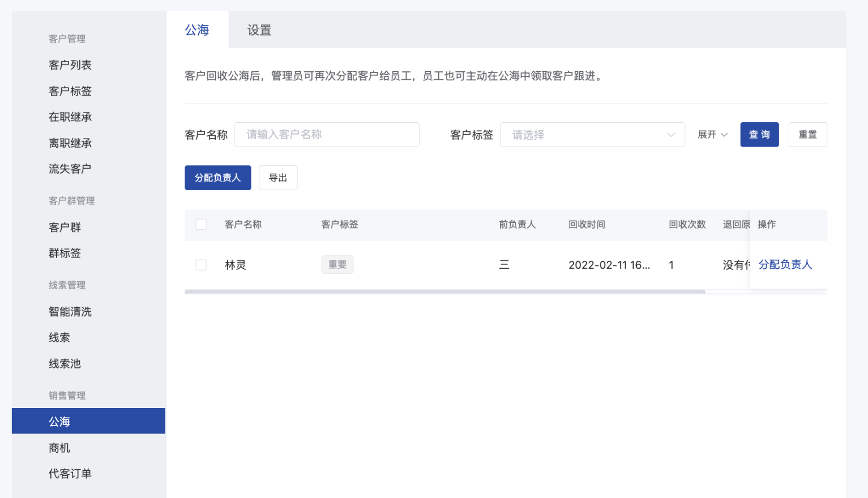Navigate to 流失客户 page
Image resolution: width=868 pixels, height=498 pixels.
70,169
